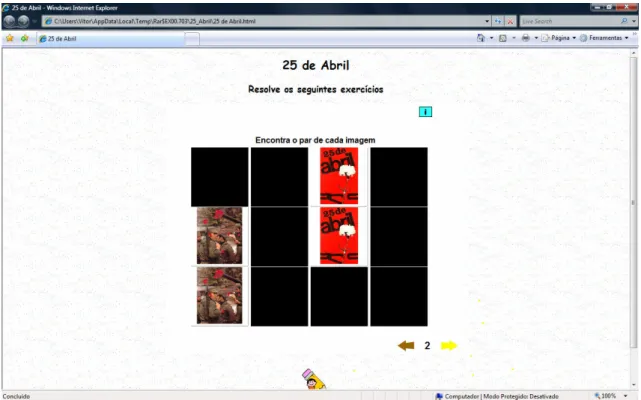Click the "Concluído" status bar text
The height and width of the screenshot is (400, 641).
[16, 396]
